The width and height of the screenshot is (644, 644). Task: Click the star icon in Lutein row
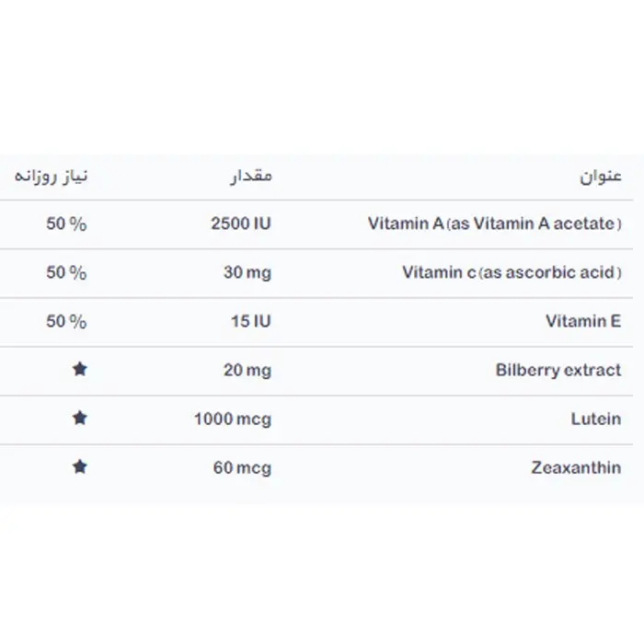[80, 418]
